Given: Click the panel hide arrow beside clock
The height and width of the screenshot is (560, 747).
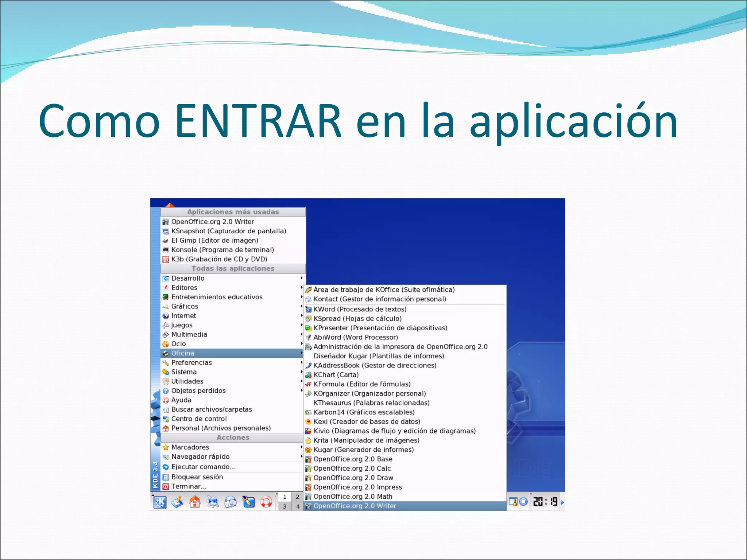Looking at the screenshot, I should click(x=562, y=502).
